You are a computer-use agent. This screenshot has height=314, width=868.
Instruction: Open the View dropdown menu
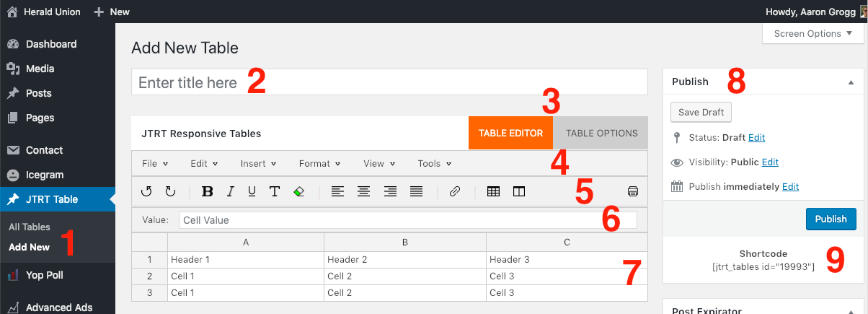379,163
